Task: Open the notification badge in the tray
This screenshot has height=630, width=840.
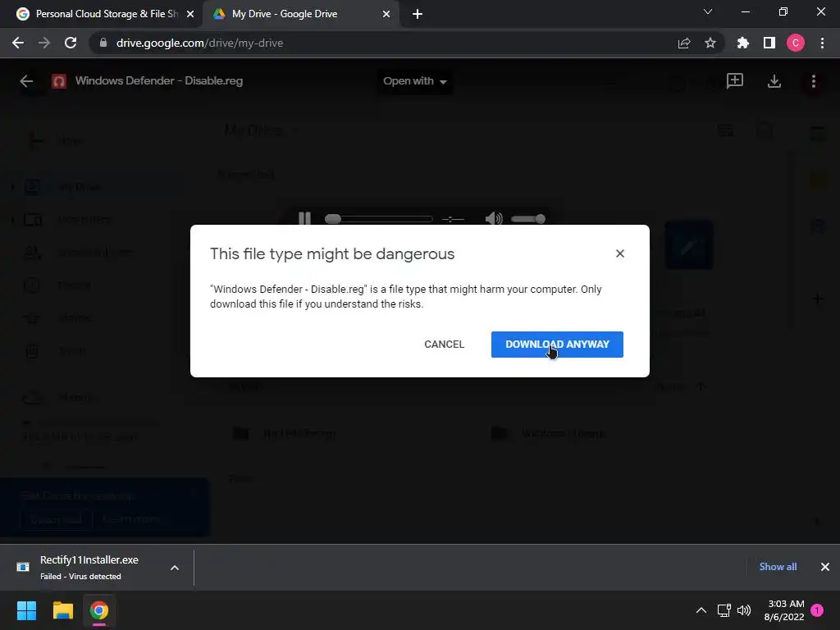Action: coord(818,609)
